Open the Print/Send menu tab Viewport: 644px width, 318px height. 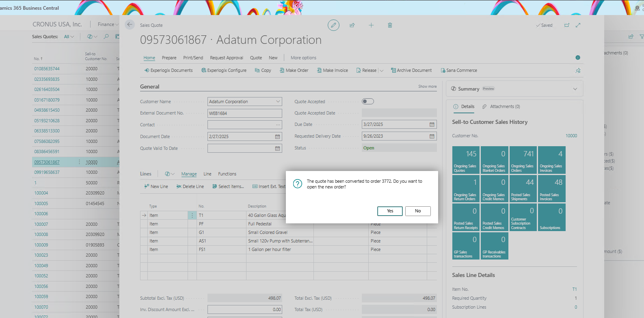[193, 58]
